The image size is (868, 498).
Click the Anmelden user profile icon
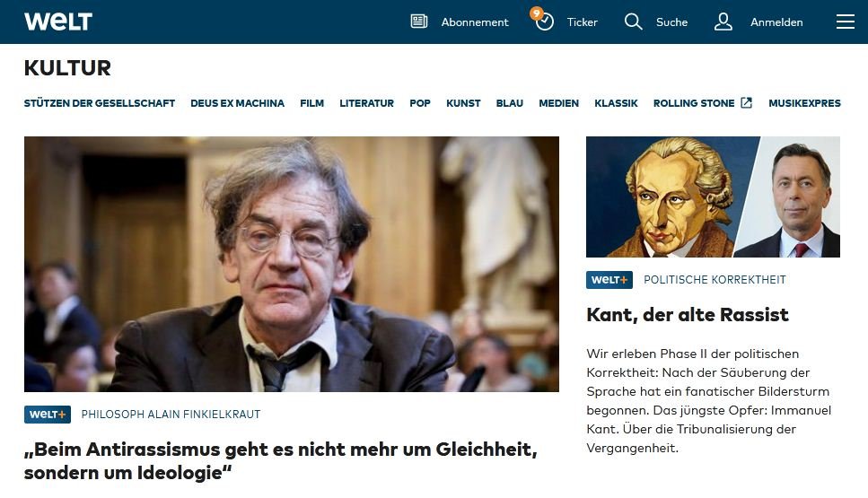pyautogui.click(x=723, y=22)
